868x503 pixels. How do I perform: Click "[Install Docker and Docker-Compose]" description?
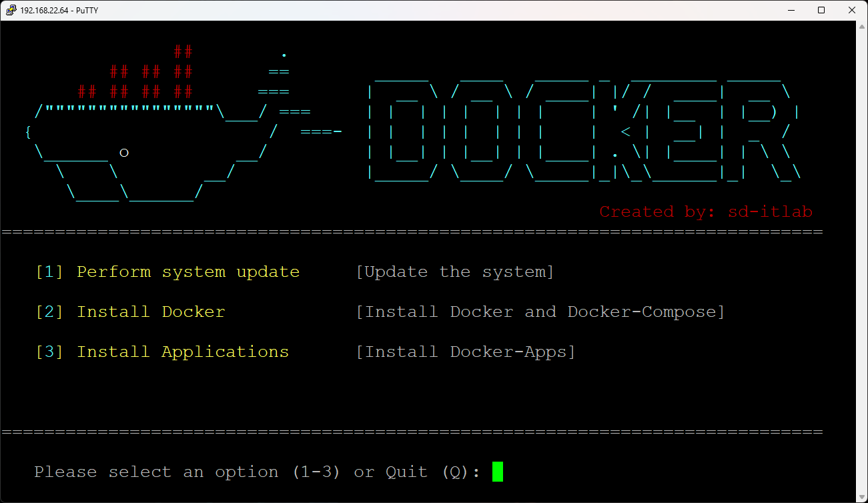click(x=540, y=312)
